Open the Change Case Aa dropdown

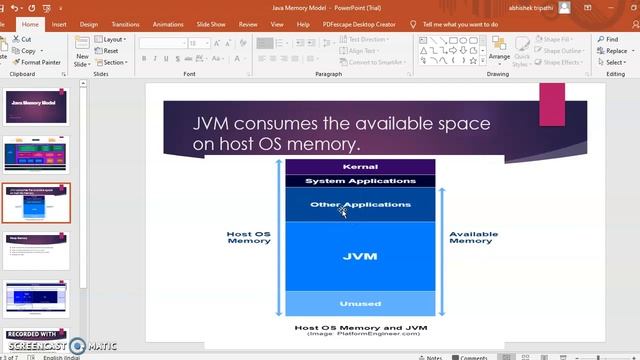pyautogui.click(x=217, y=59)
